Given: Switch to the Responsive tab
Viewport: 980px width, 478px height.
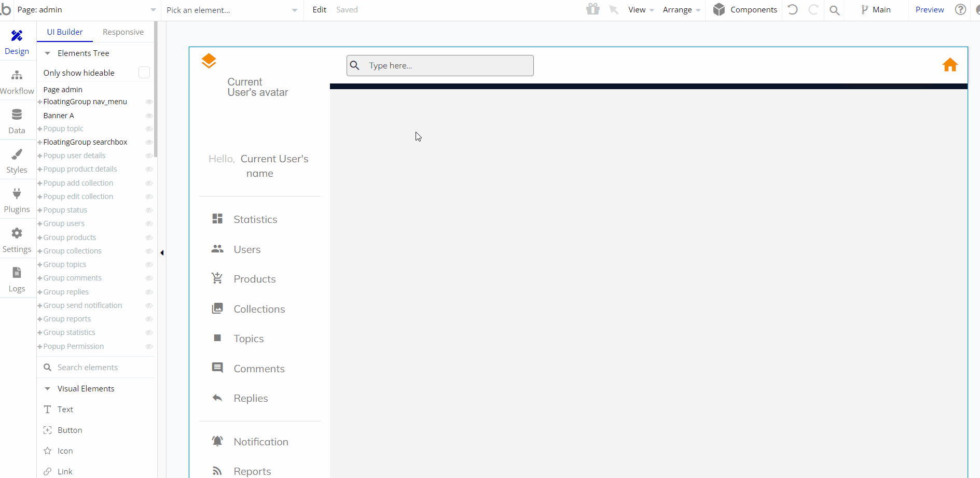Looking at the screenshot, I should pos(123,32).
